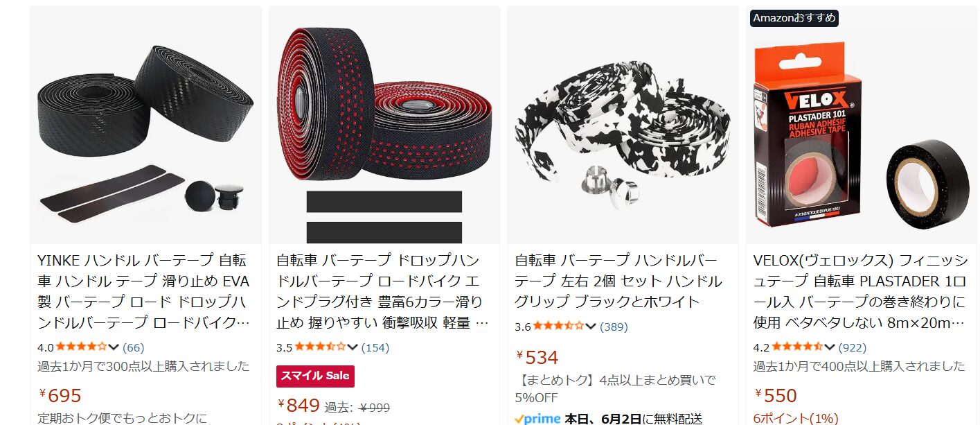The height and width of the screenshot is (425, 980).
Task: Click the スマイル Sale badge
Action: tap(315, 376)
